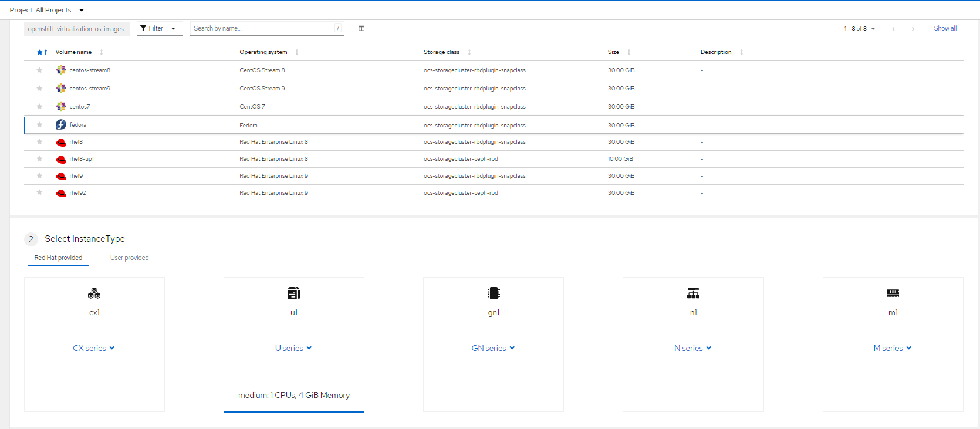Expand the M series options
Image resolution: width=980 pixels, height=429 pixels.
pos(893,348)
